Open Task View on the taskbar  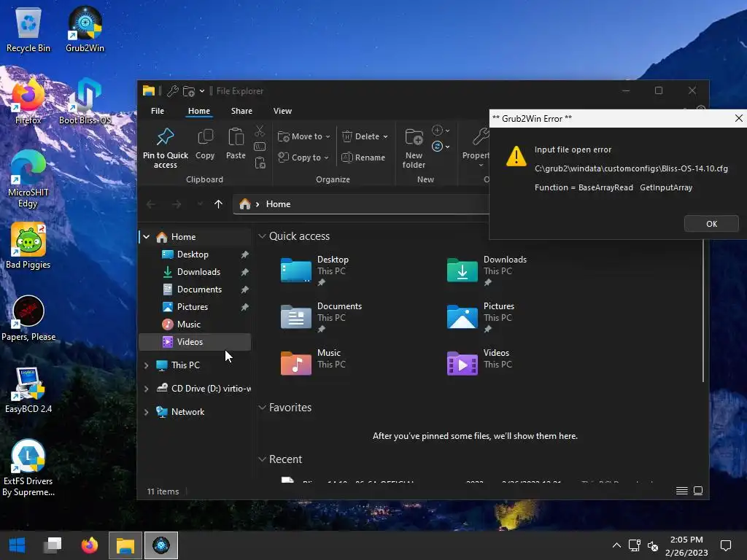[53, 545]
